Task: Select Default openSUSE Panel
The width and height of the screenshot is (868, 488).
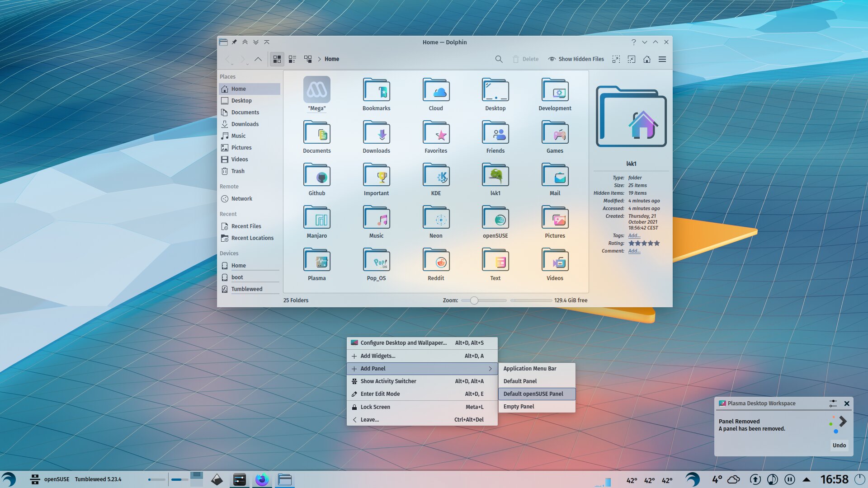Action: tap(537, 394)
